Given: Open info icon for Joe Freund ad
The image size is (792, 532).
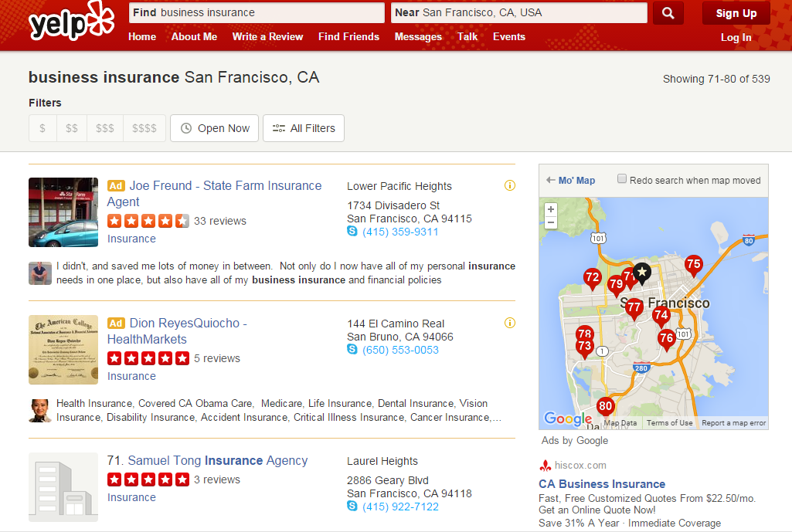Looking at the screenshot, I should click(x=510, y=186).
